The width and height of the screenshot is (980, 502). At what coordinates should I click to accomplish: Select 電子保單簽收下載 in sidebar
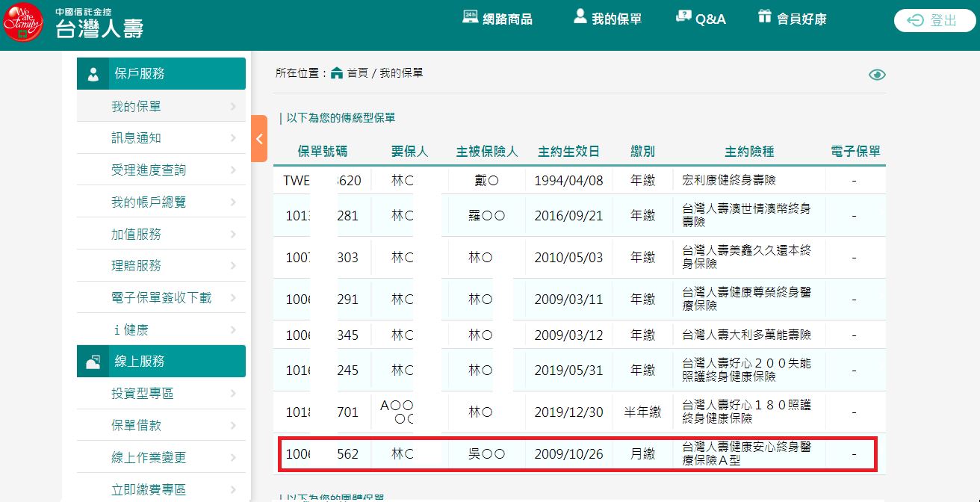[x=161, y=298]
